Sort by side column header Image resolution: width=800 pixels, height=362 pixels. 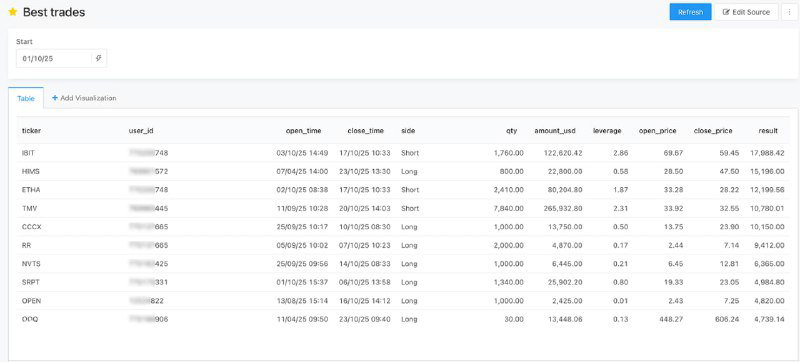coord(408,131)
